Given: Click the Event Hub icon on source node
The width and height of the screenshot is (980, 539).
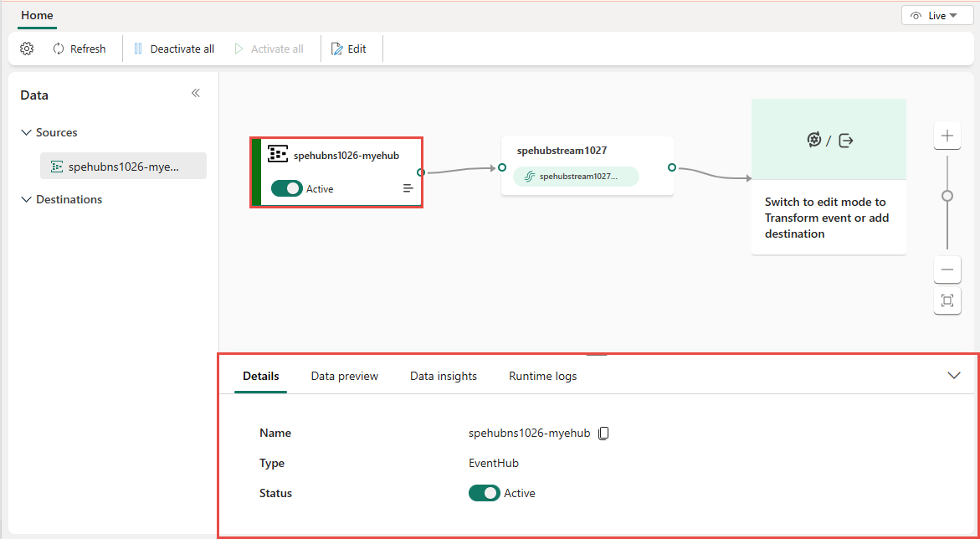Looking at the screenshot, I should [278, 154].
